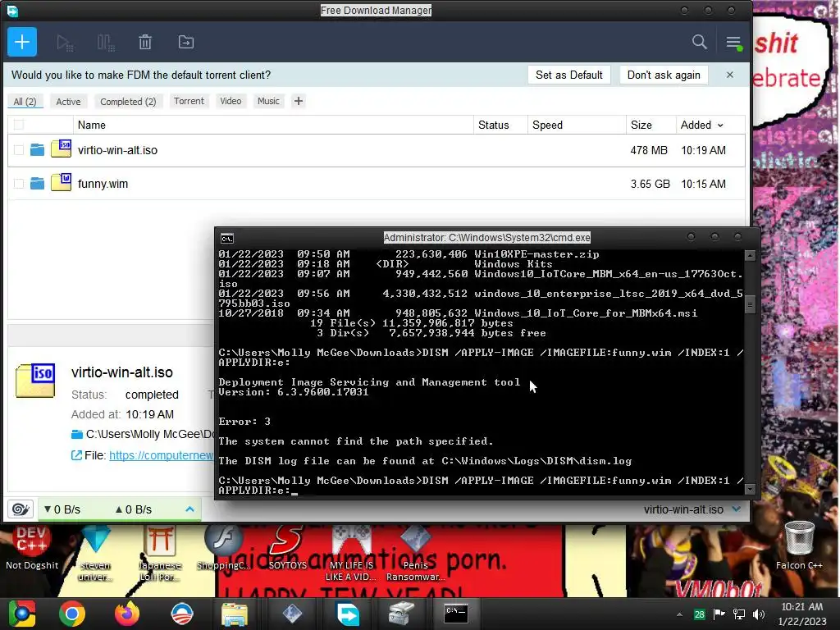Click the Set as Default button
The height and width of the screenshot is (630, 840).
coord(569,75)
